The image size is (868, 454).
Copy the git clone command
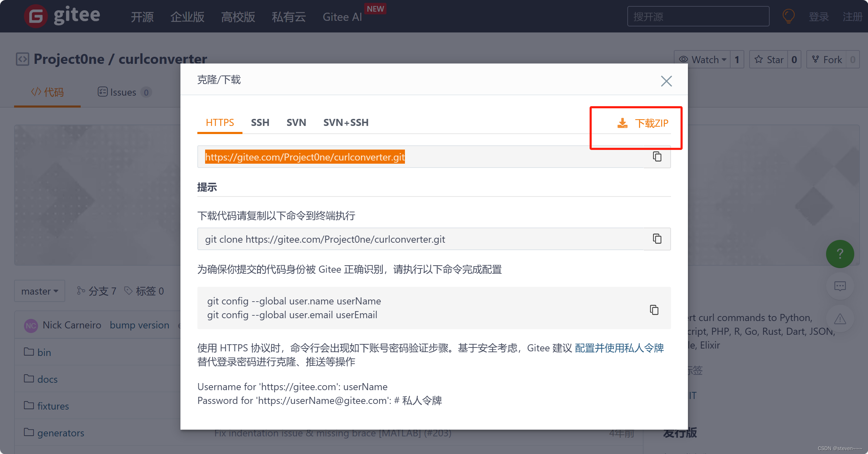pyautogui.click(x=657, y=239)
